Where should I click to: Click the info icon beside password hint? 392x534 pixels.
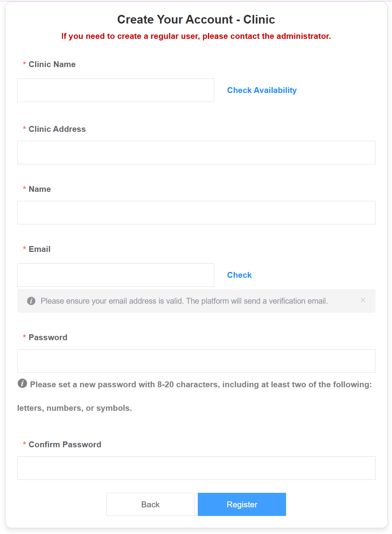point(22,383)
